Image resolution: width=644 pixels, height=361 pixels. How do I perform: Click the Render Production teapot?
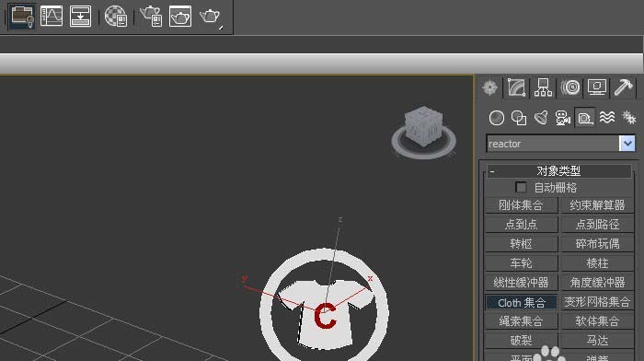pyautogui.click(x=211, y=17)
